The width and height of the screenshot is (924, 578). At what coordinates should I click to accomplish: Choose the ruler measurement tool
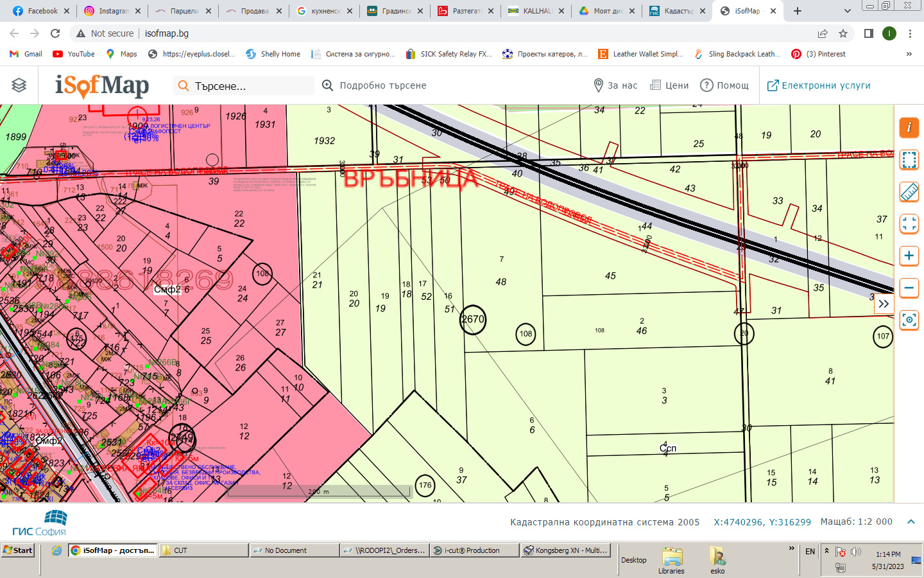[x=909, y=191]
